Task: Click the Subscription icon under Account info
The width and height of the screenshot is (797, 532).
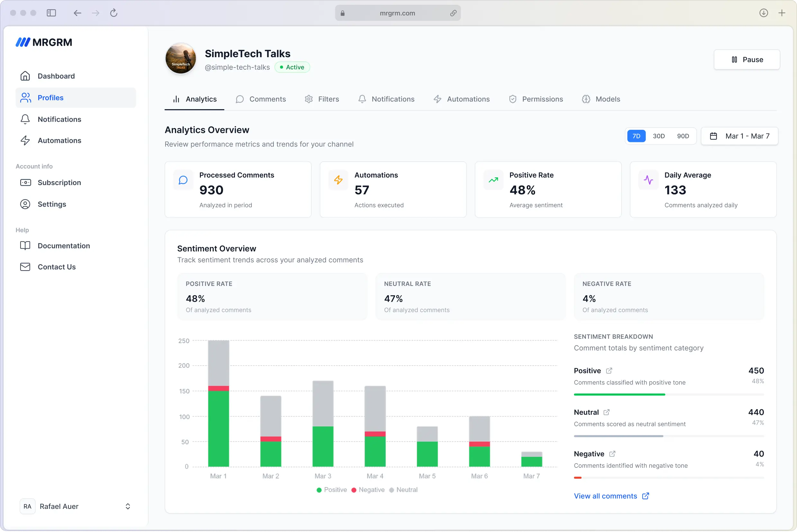Action: pyautogui.click(x=25, y=182)
